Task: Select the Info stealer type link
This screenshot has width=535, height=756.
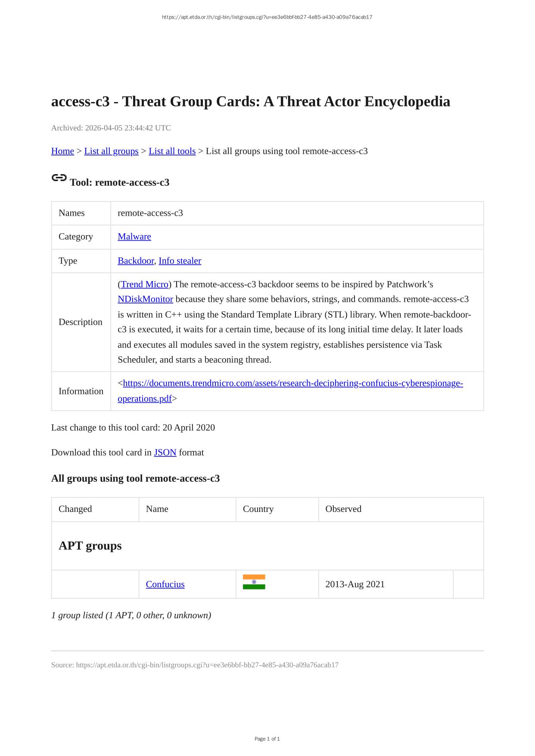Action: (180, 260)
